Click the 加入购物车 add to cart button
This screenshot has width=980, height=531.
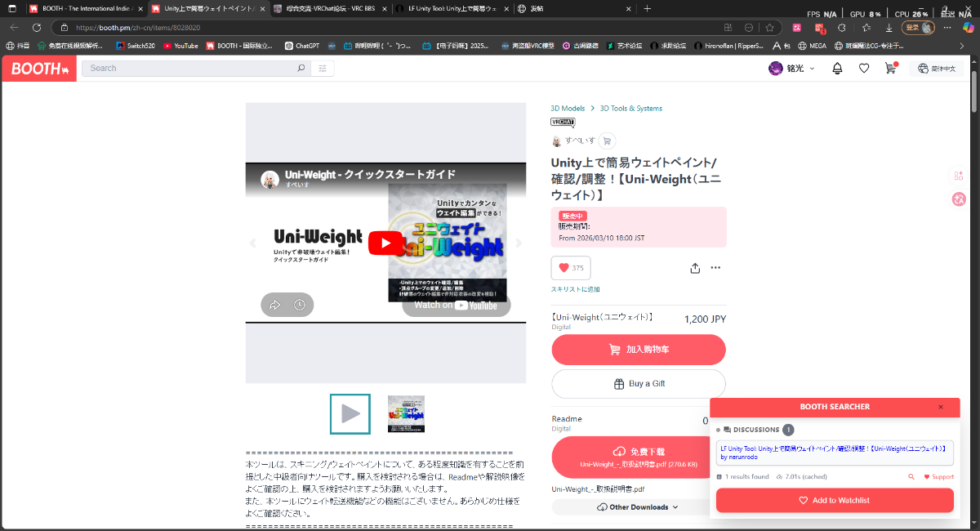pyautogui.click(x=639, y=350)
